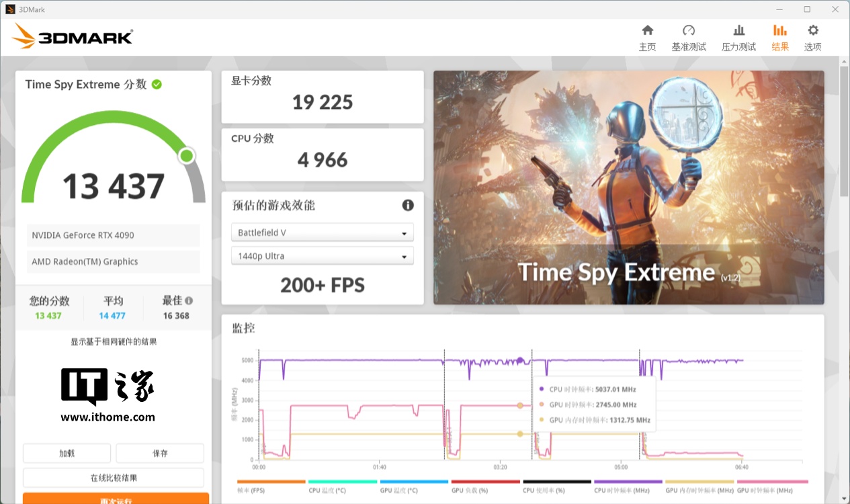
Task: Toggle the GPU 内存时钟频率 (MHz) legend series
Action: [x=699, y=487]
